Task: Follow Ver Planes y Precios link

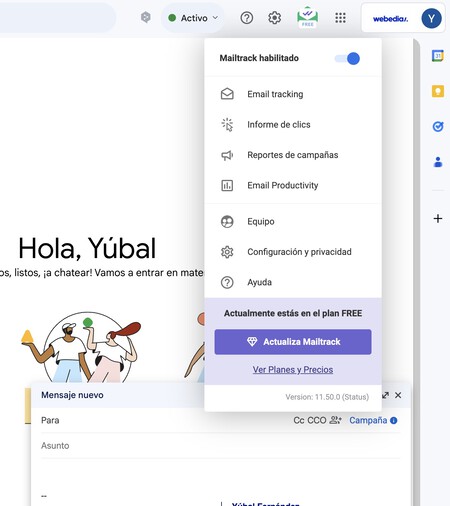Action: [293, 370]
